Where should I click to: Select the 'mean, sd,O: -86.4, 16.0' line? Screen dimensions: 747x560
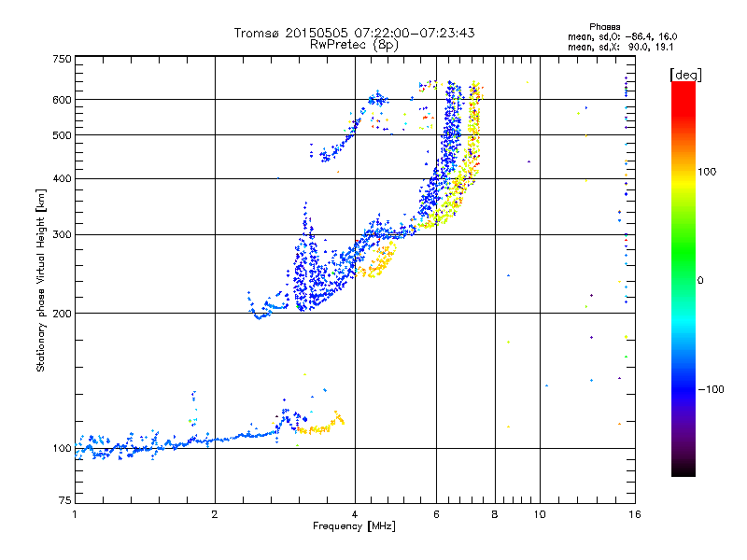coord(622,36)
